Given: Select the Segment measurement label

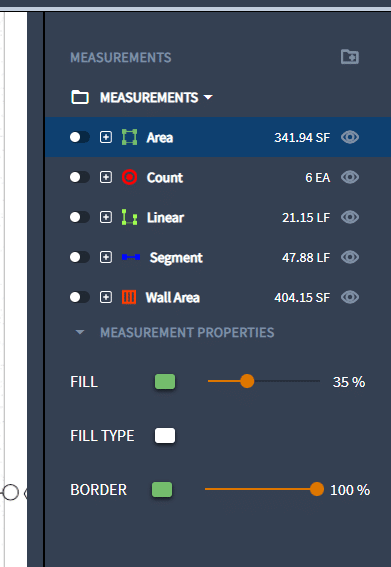Looking at the screenshot, I should tap(176, 258).
